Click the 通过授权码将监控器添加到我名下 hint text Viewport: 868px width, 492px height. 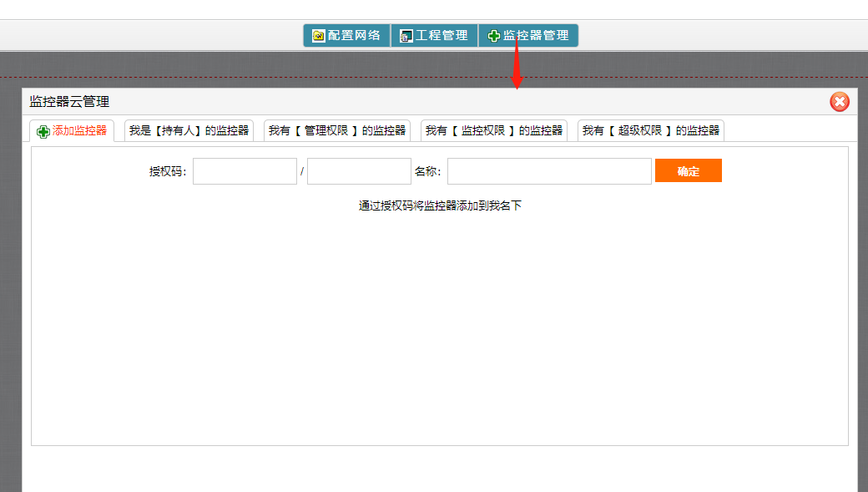[x=440, y=205]
